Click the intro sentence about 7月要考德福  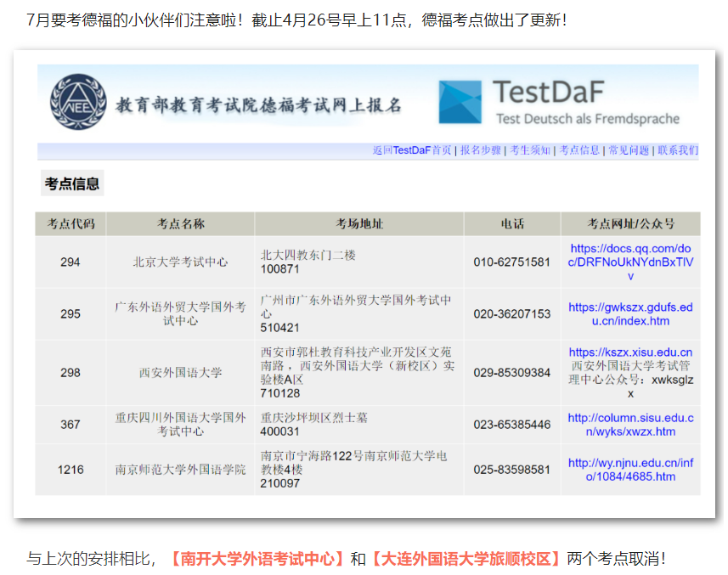[x=297, y=20]
